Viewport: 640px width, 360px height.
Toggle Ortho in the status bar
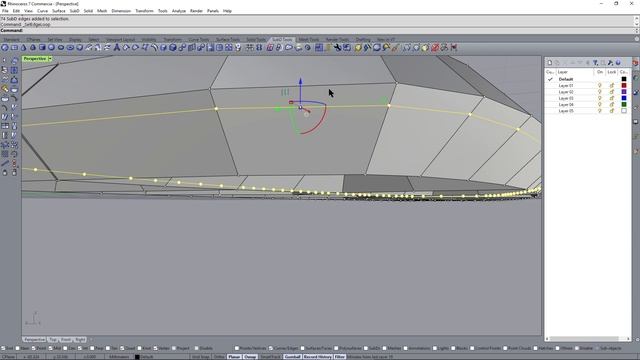point(219,357)
